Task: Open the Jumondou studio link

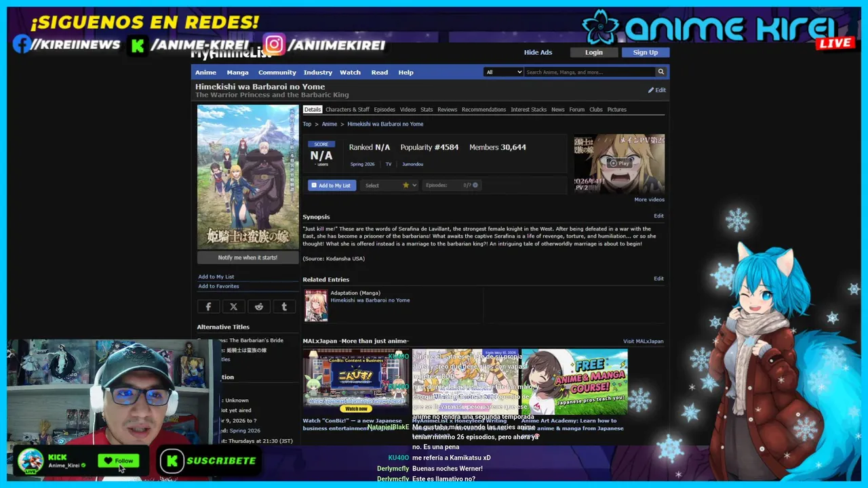Action: 412,164
